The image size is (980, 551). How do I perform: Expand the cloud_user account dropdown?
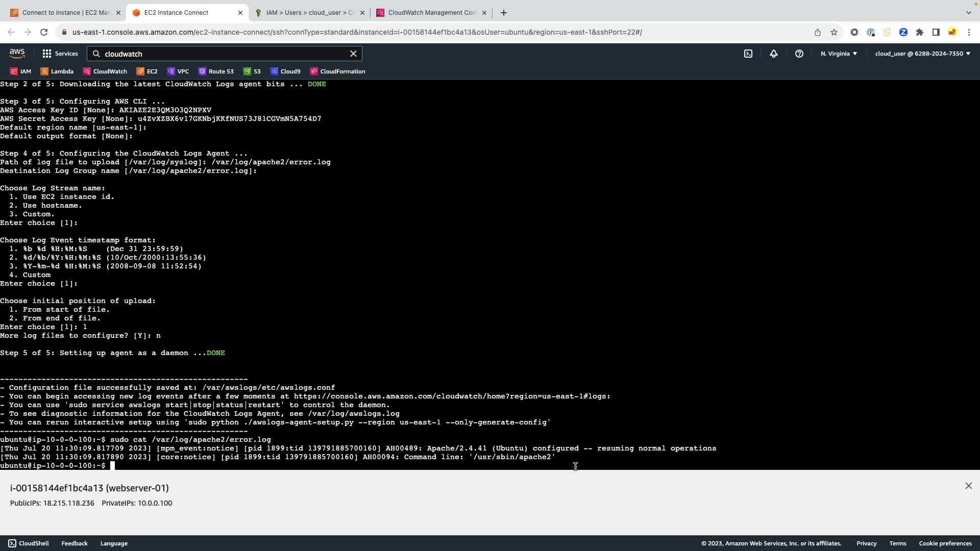click(x=922, y=54)
